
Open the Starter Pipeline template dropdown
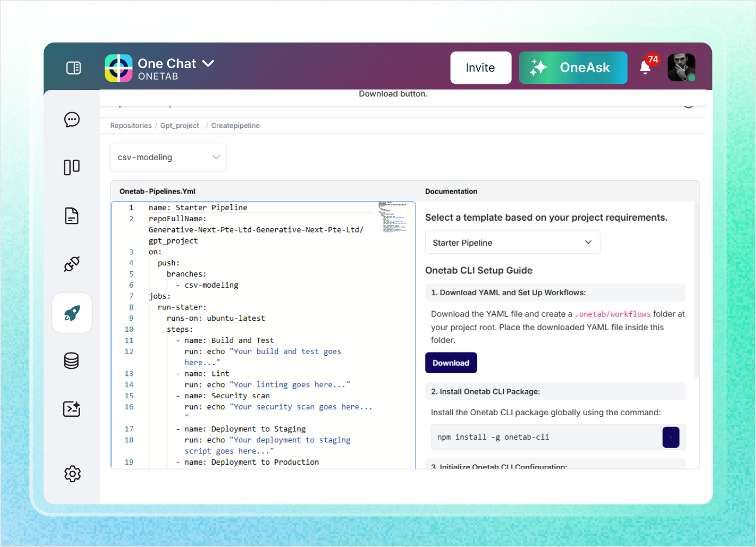pyautogui.click(x=513, y=242)
